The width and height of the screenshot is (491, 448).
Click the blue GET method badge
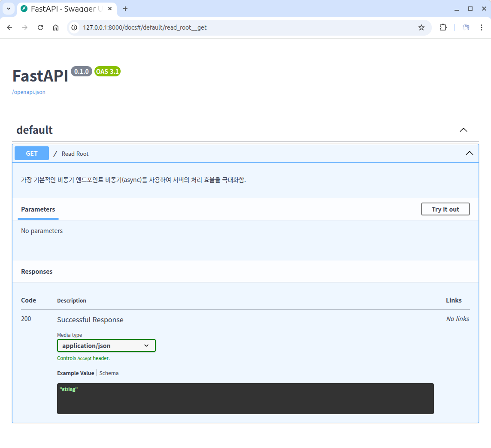point(32,153)
